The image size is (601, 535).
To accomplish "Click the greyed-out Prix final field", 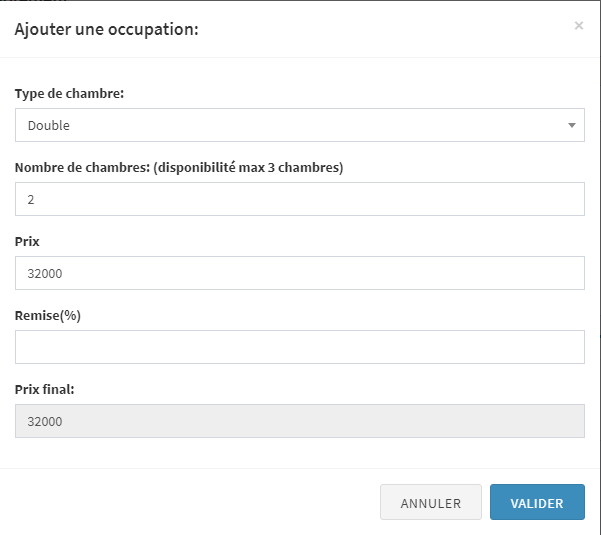I will tap(299, 421).
